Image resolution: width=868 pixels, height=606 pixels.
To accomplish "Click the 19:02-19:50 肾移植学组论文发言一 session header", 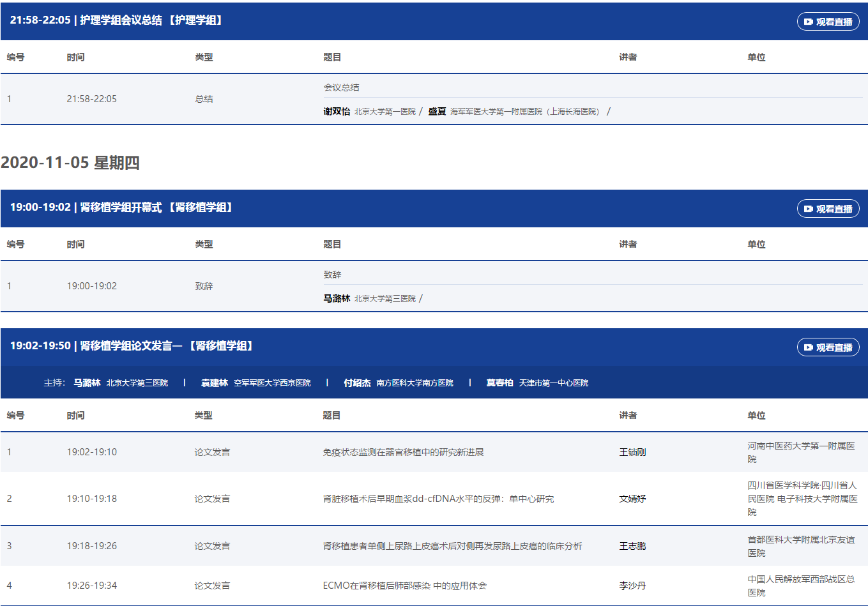I will 132,345.
